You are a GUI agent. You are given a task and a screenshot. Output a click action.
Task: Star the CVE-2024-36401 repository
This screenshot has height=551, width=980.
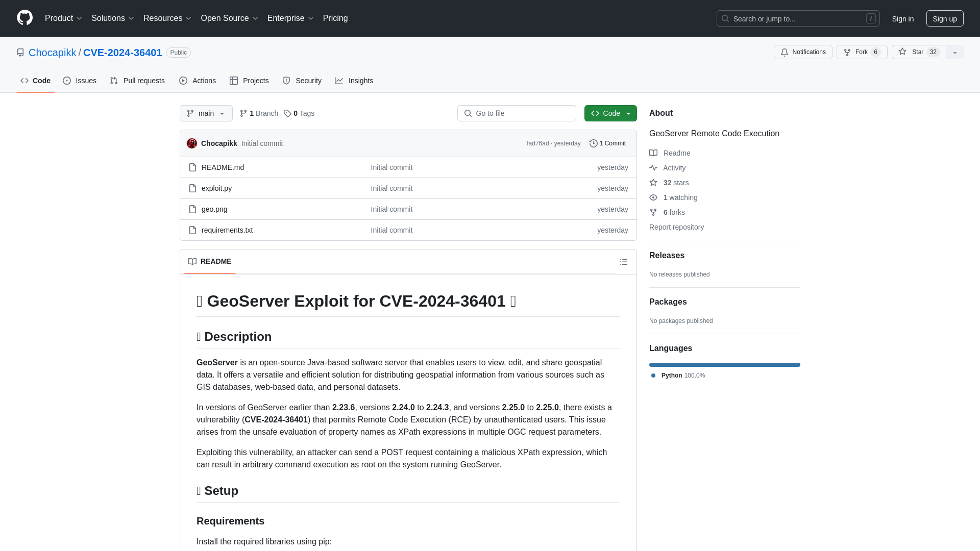[x=919, y=52]
